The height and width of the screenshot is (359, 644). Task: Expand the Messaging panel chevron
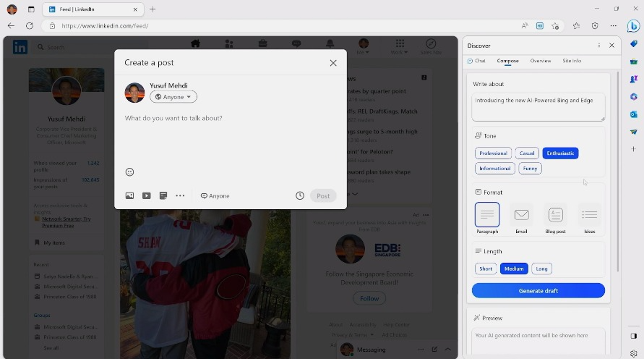point(448,349)
